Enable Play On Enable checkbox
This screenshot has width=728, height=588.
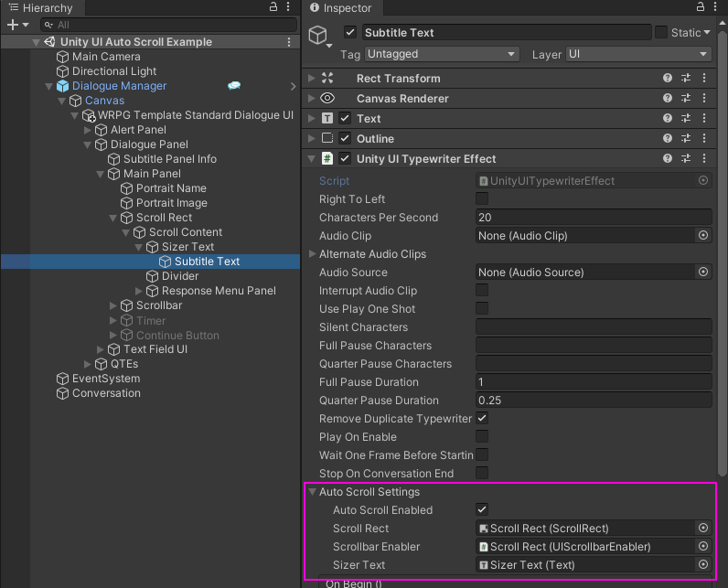pos(482,436)
